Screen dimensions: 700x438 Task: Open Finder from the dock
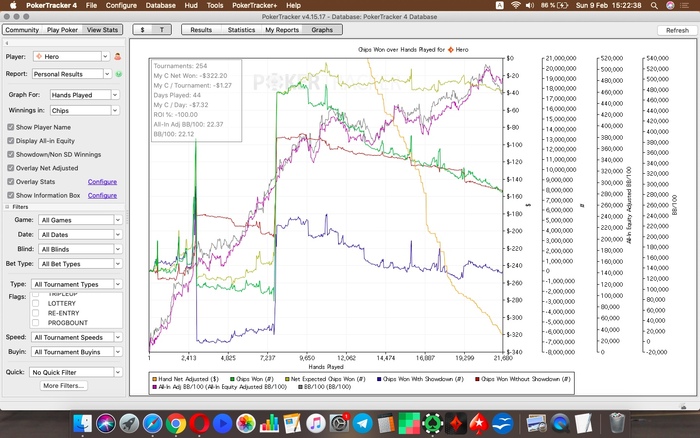pos(82,423)
